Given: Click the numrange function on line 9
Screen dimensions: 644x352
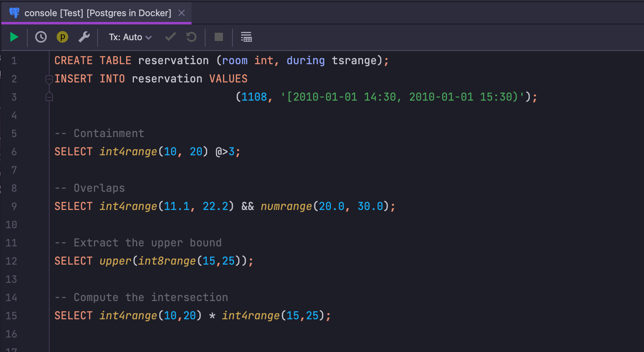Looking at the screenshot, I should (286, 206).
